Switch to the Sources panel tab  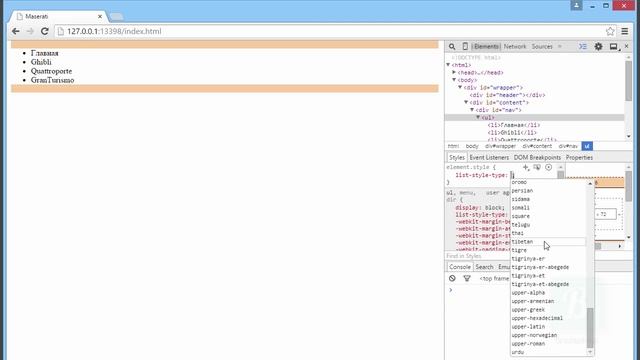[x=542, y=47]
